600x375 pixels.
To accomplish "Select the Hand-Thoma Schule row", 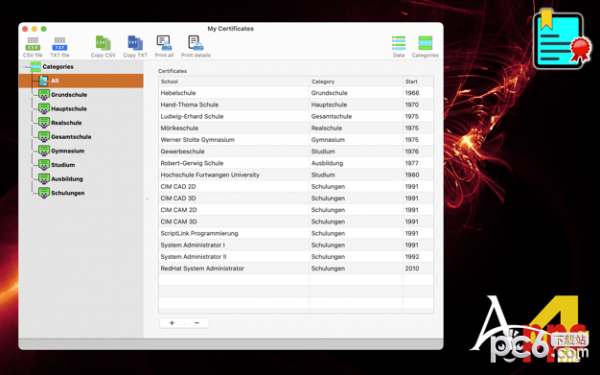I will pos(296,105).
